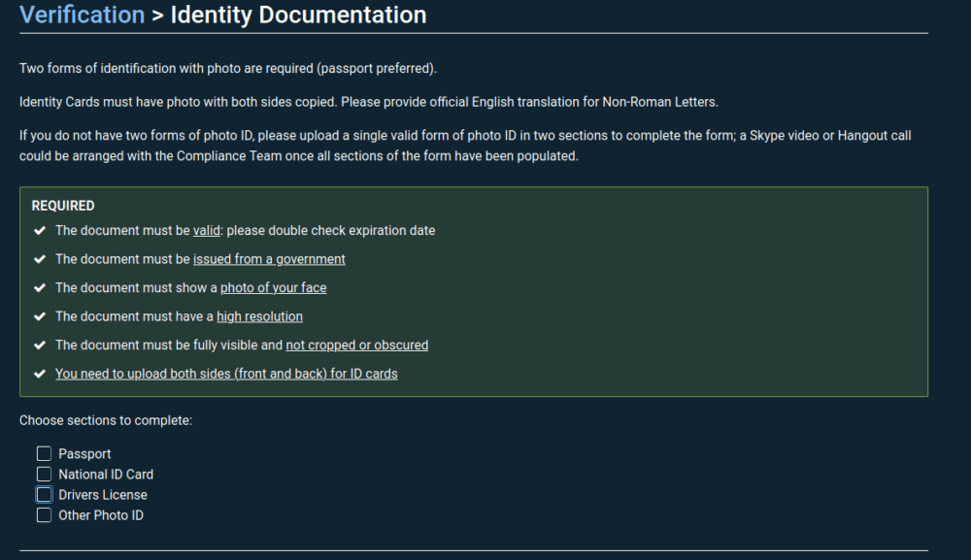The height and width of the screenshot is (560, 971).
Task: Click the checkmark icon beside valid requirement
Action: pyautogui.click(x=39, y=231)
